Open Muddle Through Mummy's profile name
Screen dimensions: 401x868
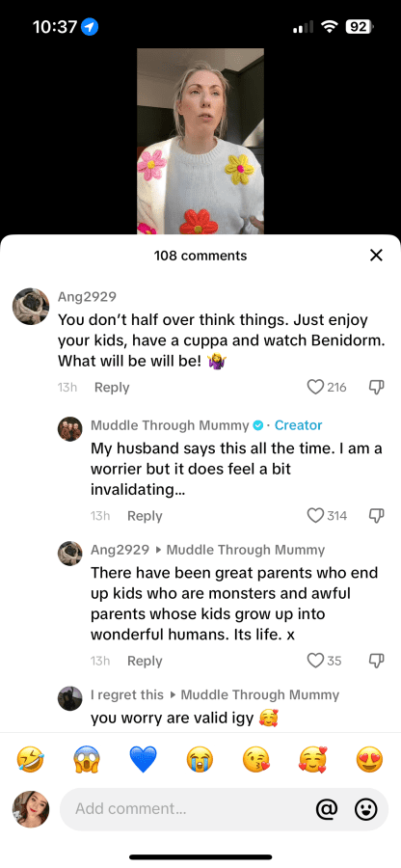click(x=170, y=425)
